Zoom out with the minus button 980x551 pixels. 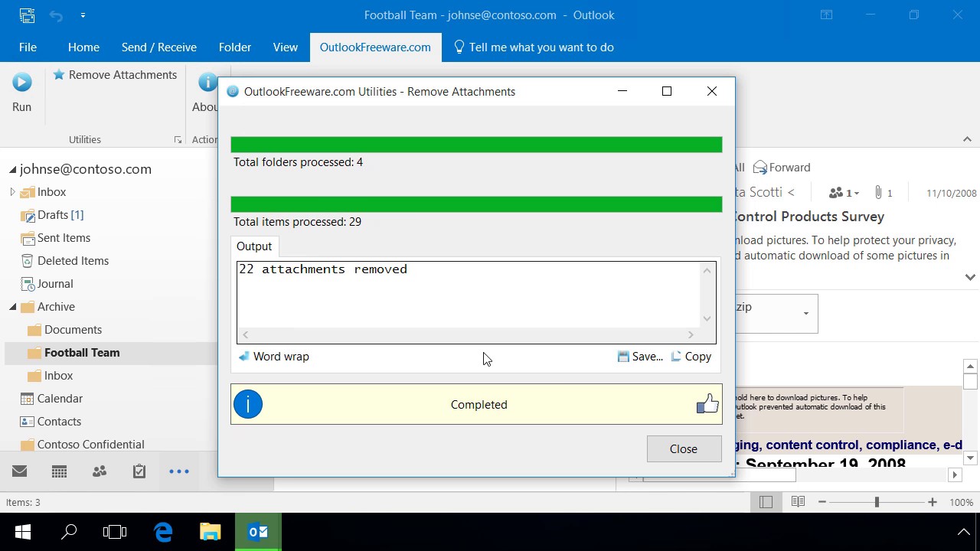pyautogui.click(x=822, y=502)
